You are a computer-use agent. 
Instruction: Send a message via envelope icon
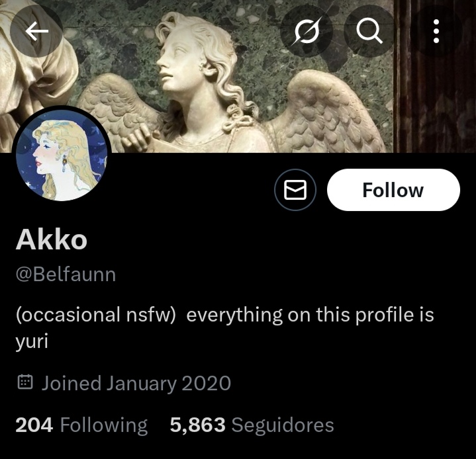295,190
